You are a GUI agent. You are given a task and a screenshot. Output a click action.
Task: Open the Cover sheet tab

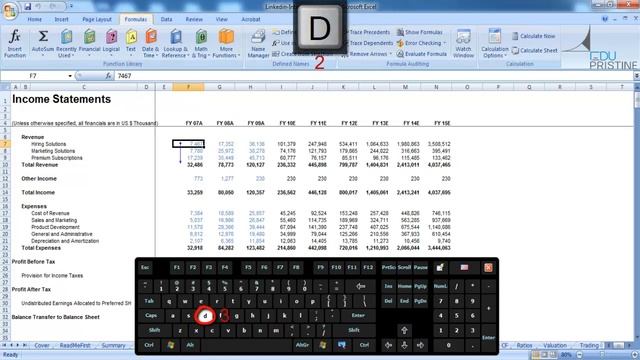[x=42, y=345]
